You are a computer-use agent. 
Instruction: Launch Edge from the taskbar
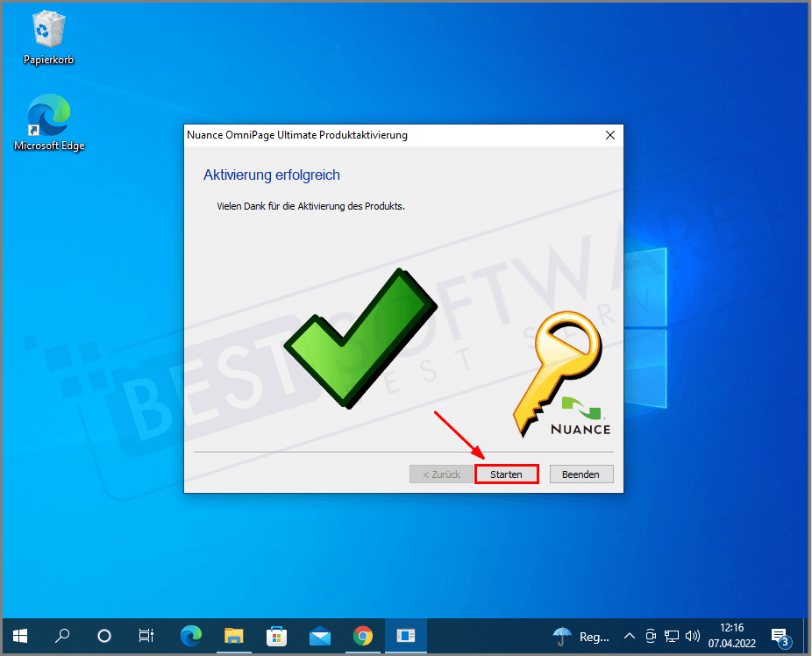point(190,635)
